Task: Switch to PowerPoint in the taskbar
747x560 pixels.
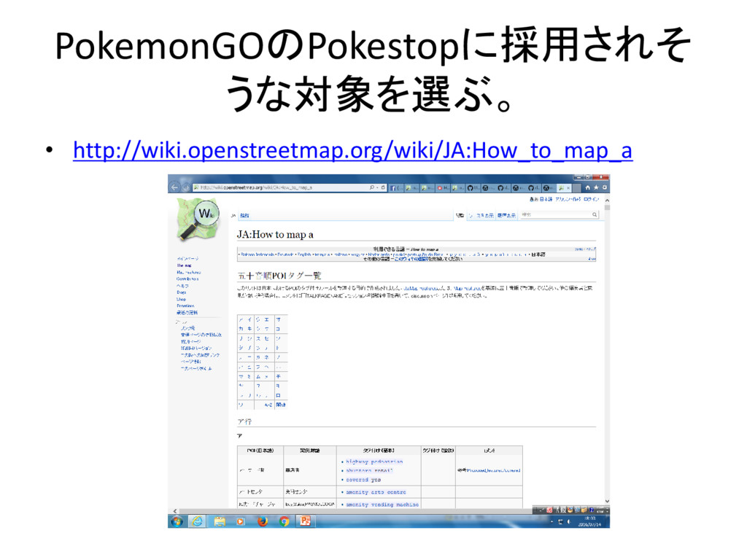Action: click(x=305, y=521)
